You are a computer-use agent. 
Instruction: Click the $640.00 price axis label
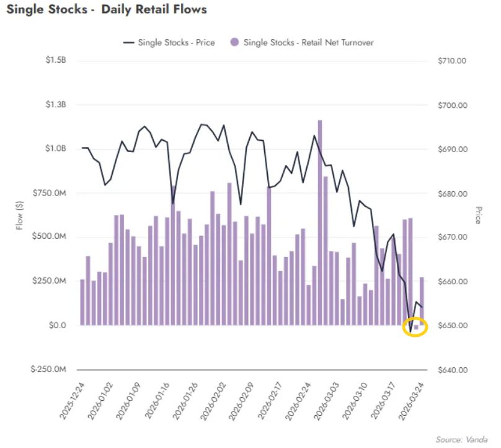(451, 370)
